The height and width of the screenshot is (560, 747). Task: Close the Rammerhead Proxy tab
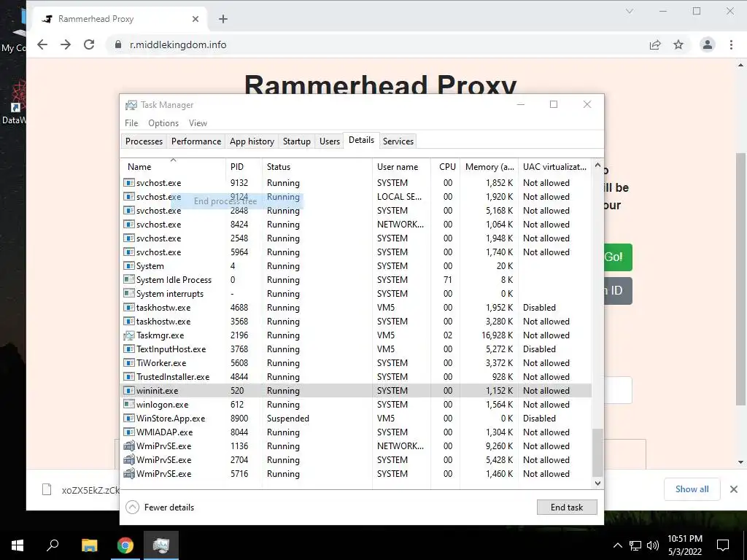coord(196,19)
